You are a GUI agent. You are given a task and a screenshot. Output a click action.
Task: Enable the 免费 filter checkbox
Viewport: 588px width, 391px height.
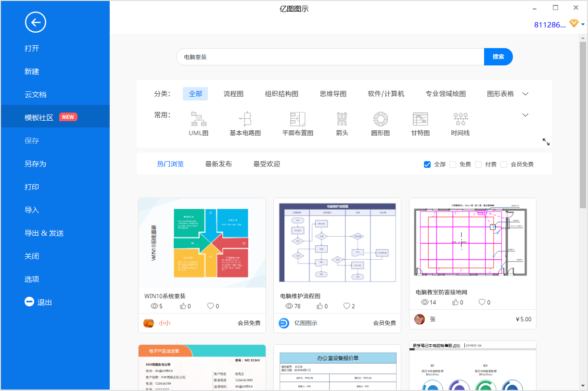pos(453,164)
